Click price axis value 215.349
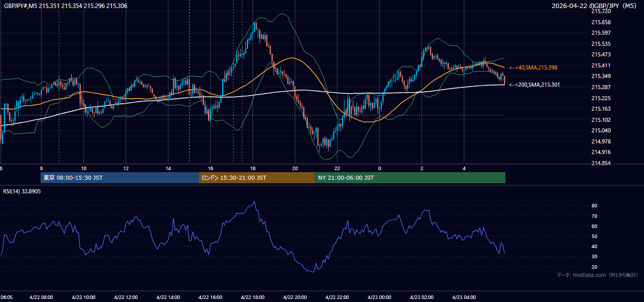The image size is (644, 302). (601, 77)
